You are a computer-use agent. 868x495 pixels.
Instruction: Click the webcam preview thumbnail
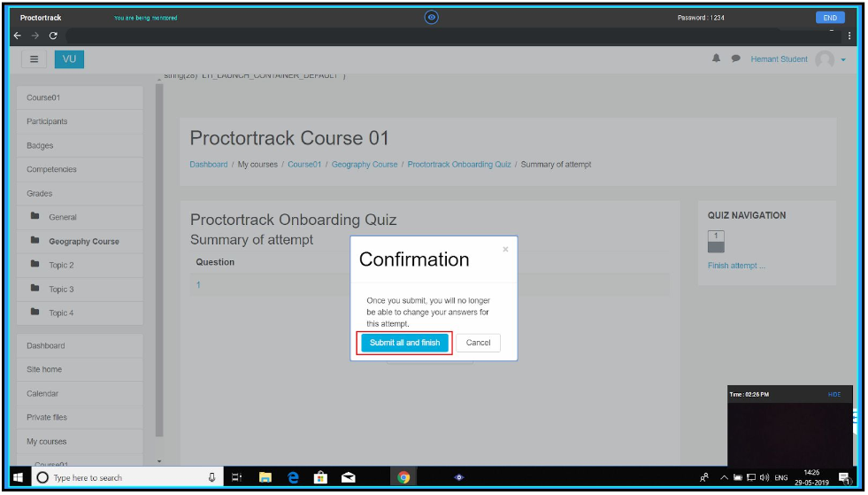coord(790,435)
